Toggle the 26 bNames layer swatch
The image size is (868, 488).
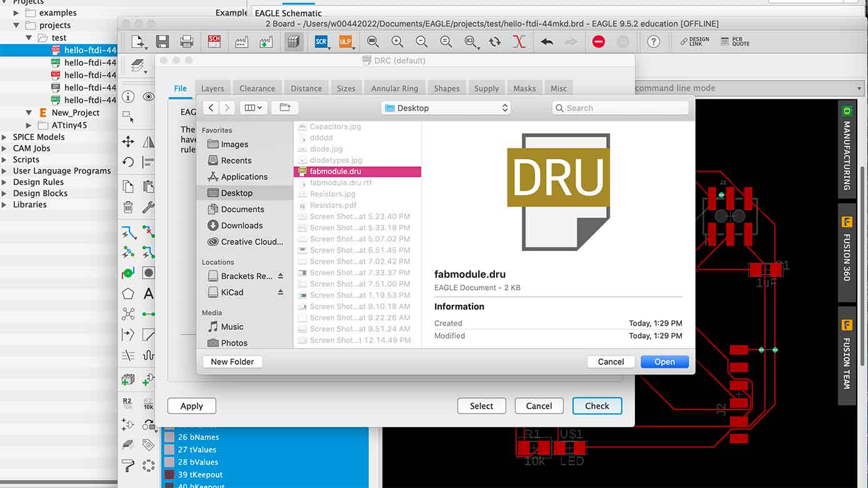[169, 437]
